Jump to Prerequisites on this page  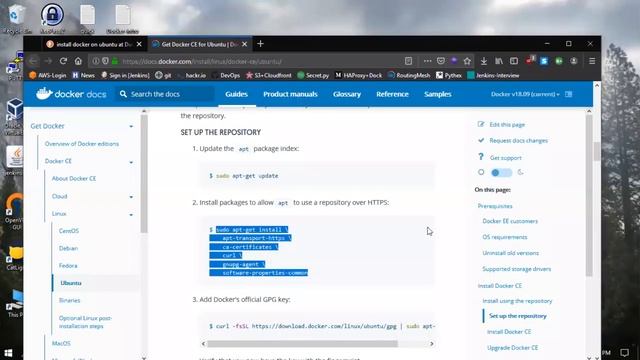coord(495,206)
